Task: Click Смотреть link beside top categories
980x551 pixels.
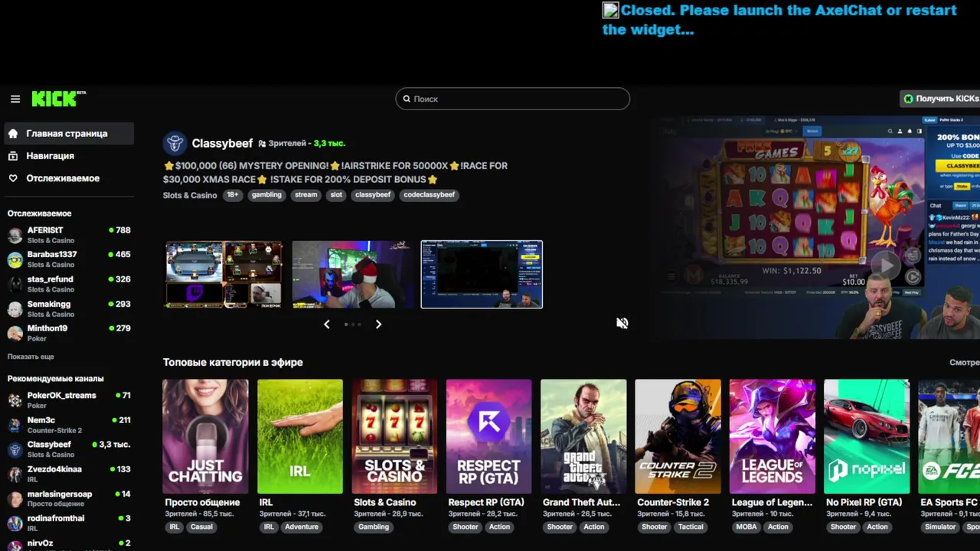Action: pos(964,363)
